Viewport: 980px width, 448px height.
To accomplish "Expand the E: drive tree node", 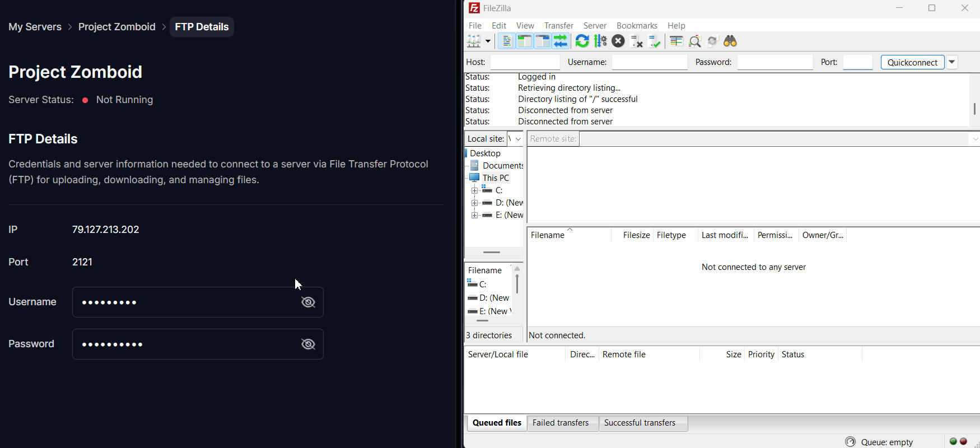I will (x=474, y=215).
